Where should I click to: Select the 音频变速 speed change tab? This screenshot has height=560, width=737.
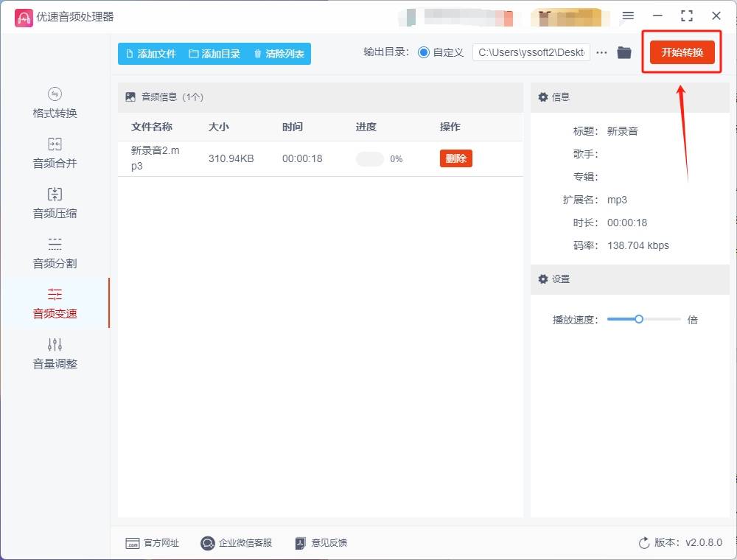pyautogui.click(x=55, y=304)
